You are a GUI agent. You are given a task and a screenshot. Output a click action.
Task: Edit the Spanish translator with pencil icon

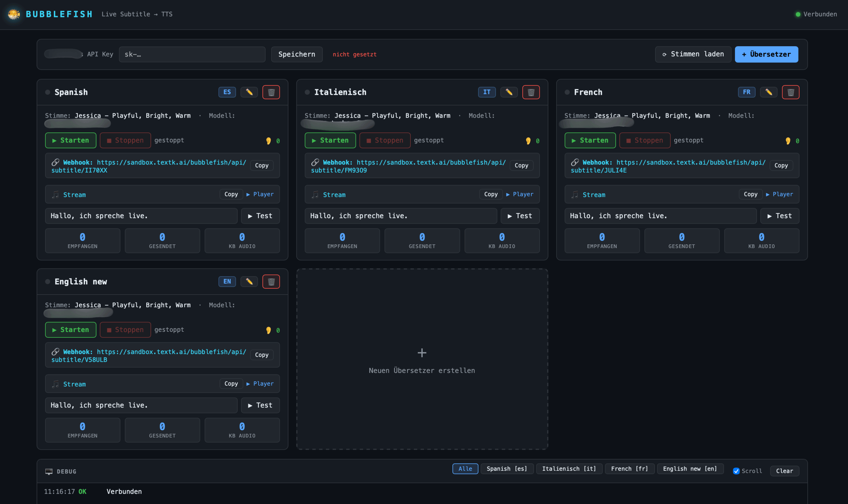click(x=249, y=92)
